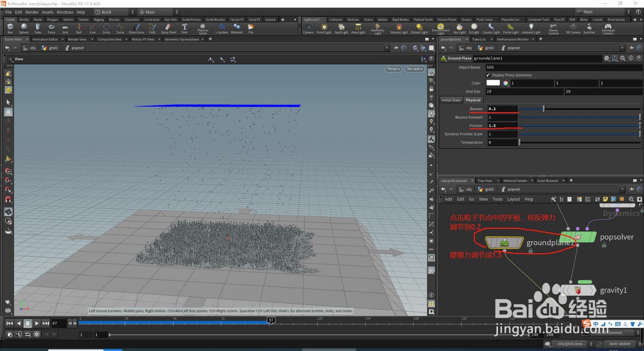Add a Camera from the shelf
This screenshot has width=644, height=351.
click(x=308, y=29)
